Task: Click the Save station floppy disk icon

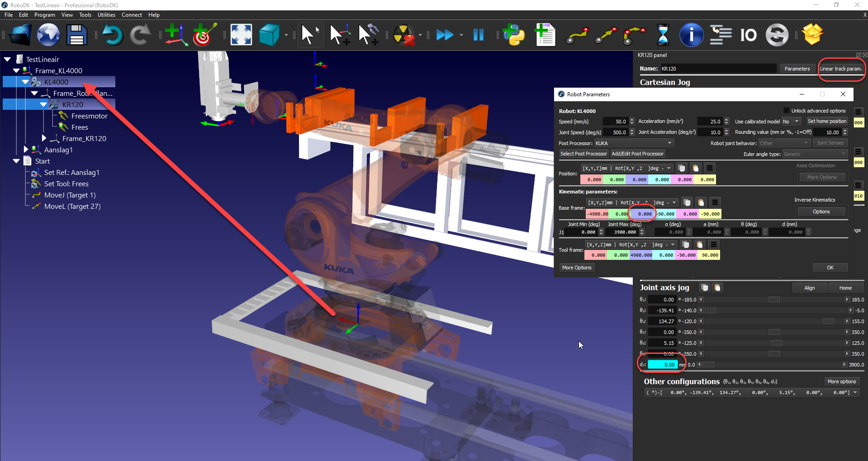Action: tap(76, 35)
